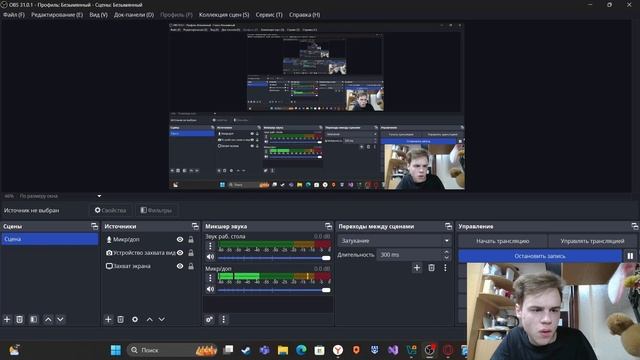Open source properties gear in Источники toolbar
The image size is (640, 360).
(x=135, y=319)
